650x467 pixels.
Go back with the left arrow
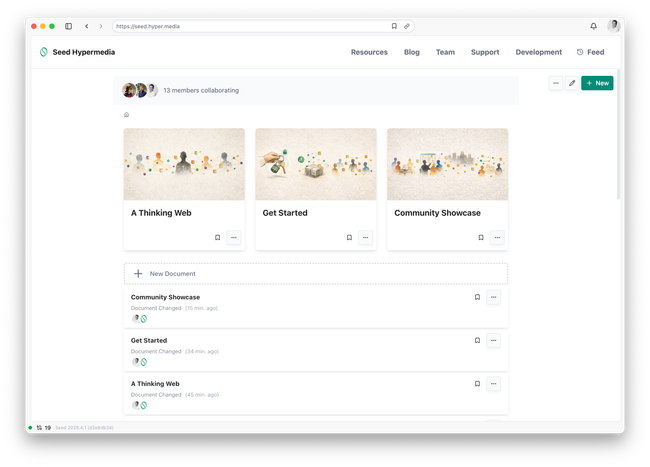point(87,26)
